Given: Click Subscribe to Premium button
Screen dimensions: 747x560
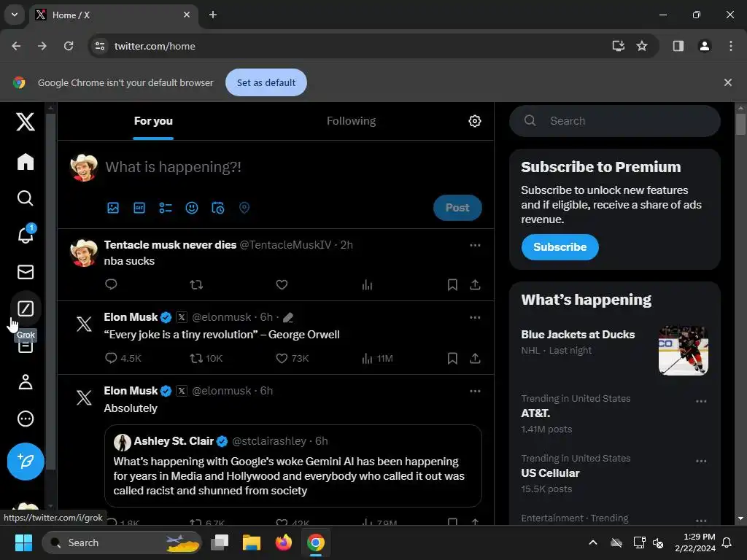Looking at the screenshot, I should pos(560,246).
